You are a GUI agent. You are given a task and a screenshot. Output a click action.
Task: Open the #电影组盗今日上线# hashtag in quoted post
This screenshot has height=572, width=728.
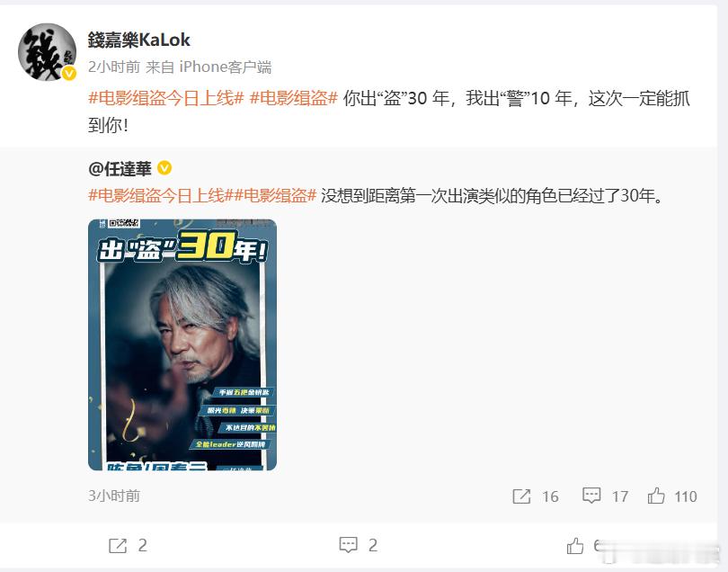[156, 196]
